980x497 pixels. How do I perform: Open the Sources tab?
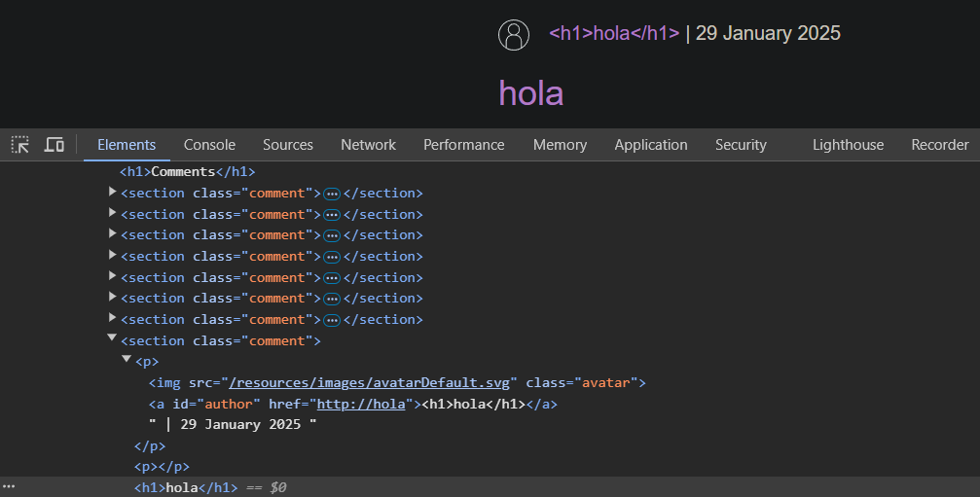287,145
